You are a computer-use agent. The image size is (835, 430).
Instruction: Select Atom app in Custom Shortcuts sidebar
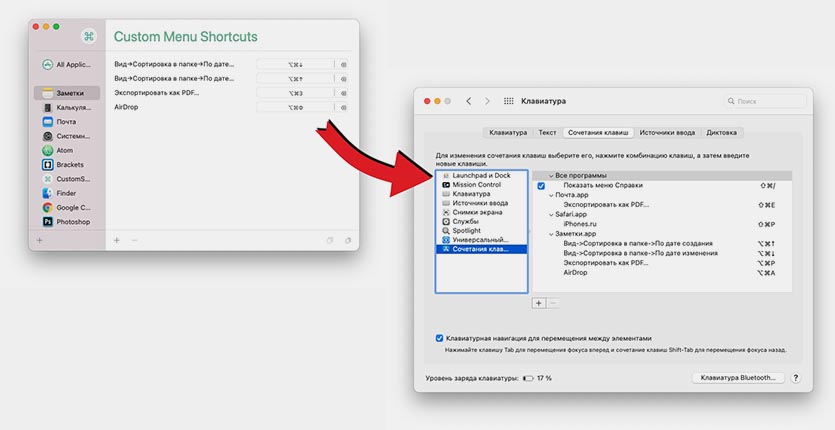[58, 150]
